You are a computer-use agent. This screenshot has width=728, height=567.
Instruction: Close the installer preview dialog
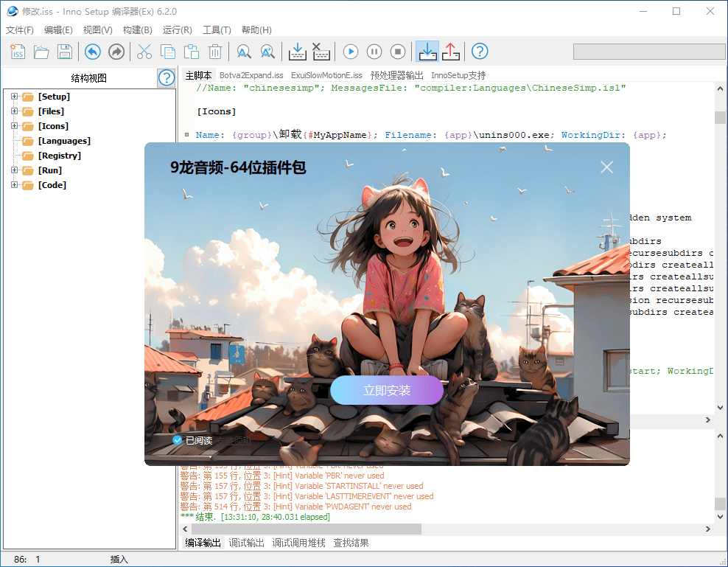click(x=606, y=167)
